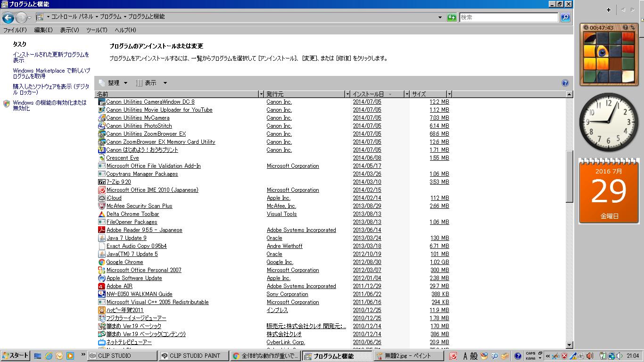This screenshot has width=644, height=362.
Task: Click the インストールされた更新プログラムを表示 link
Action: (x=51, y=58)
